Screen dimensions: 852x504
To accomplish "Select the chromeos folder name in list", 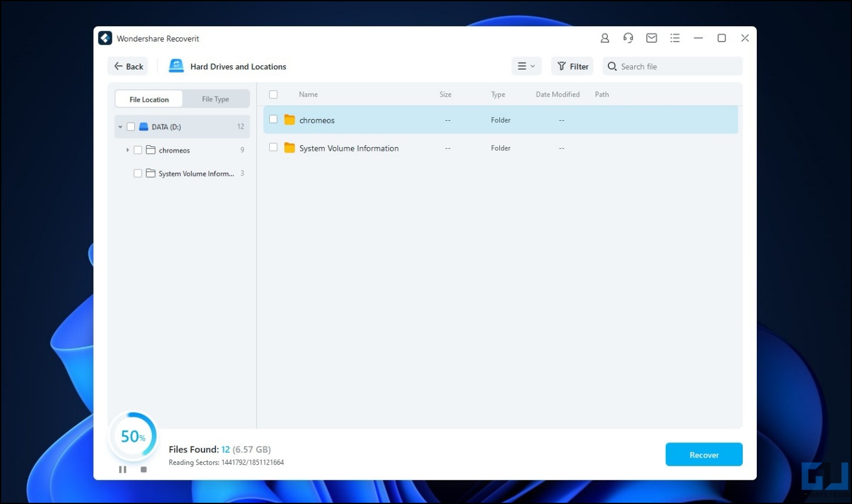I will tap(317, 120).
